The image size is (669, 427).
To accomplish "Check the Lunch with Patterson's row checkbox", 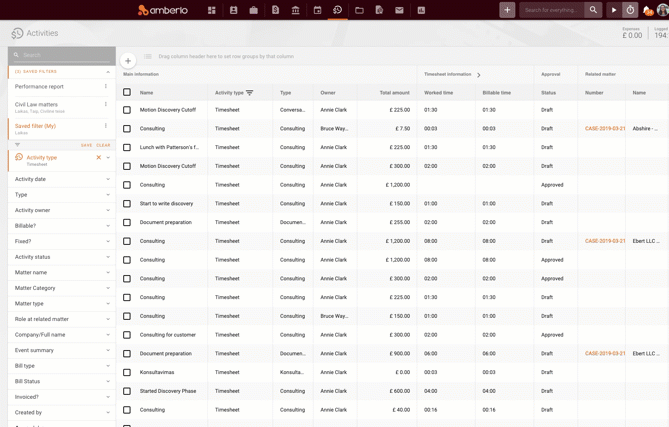I will point(127,147).
